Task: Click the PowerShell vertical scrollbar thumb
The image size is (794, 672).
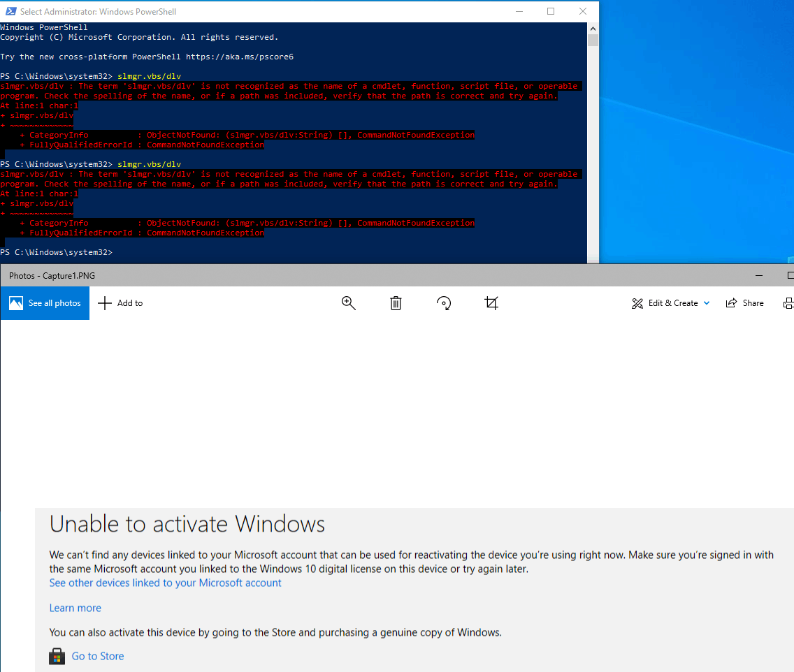Action: coord(593,40)
